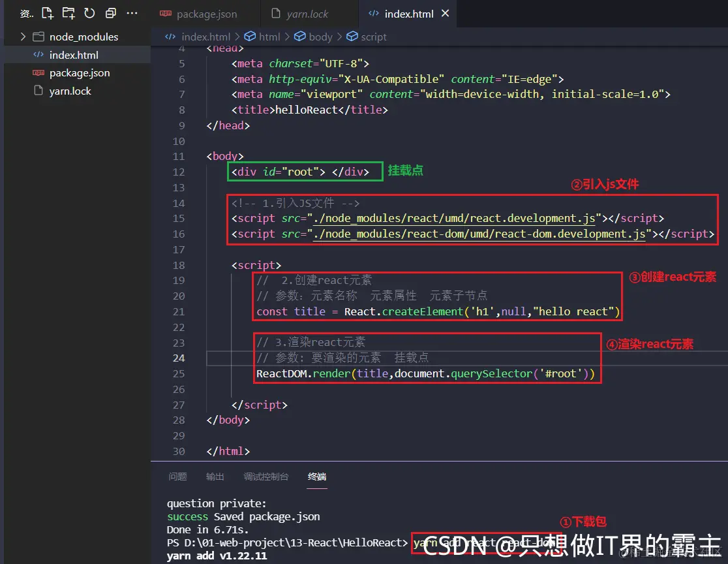Click the terminal prompt path HelloReact
This screenshot has width=728, height=564.
[287, 542]
